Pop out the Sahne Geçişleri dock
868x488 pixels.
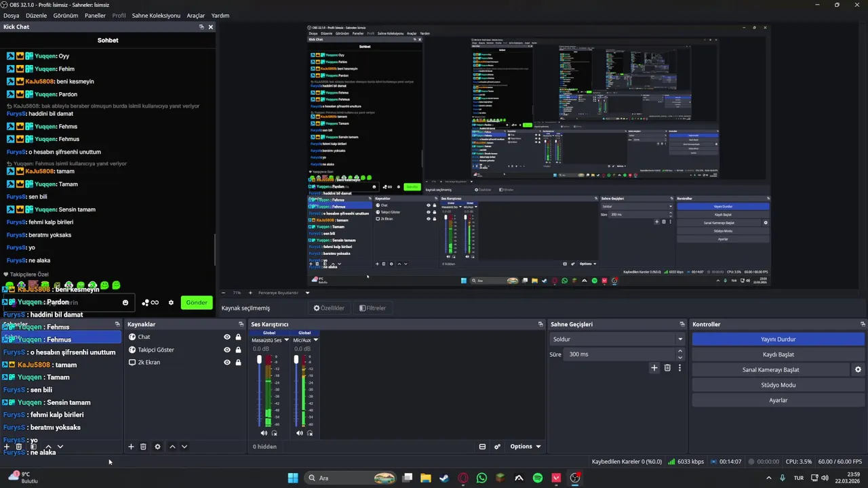pos(682,325)
